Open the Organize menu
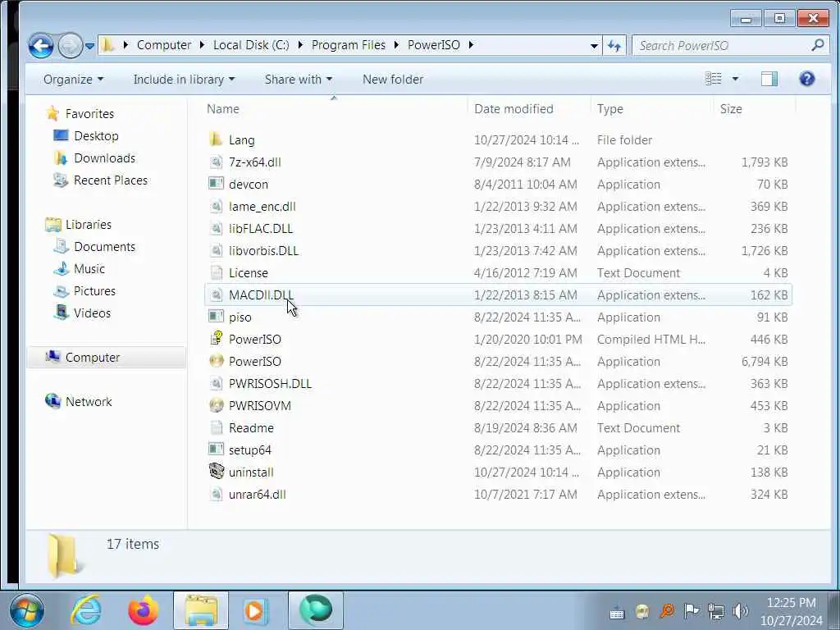Image resolution: width=840 pixels, height=630 pixels. [73, 80]
